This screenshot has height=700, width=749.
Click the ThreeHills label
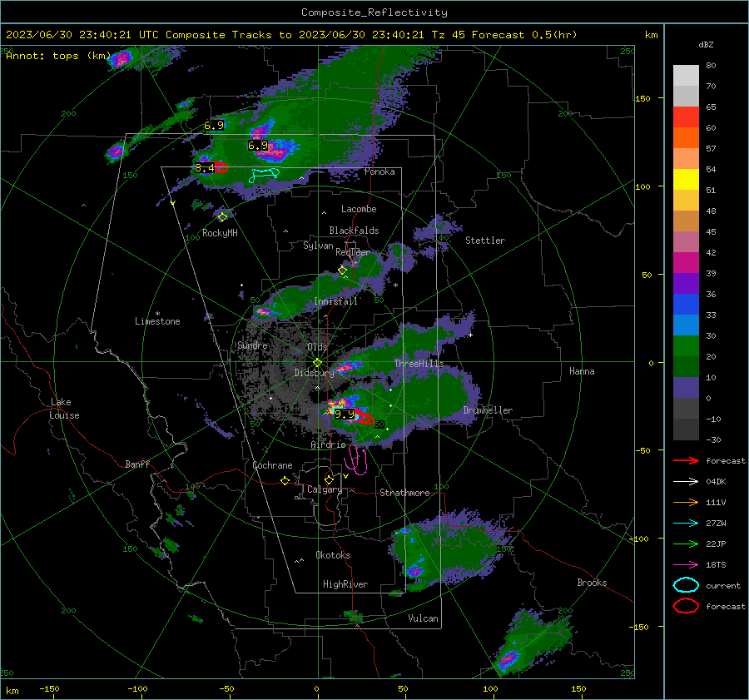pos(419,364)
